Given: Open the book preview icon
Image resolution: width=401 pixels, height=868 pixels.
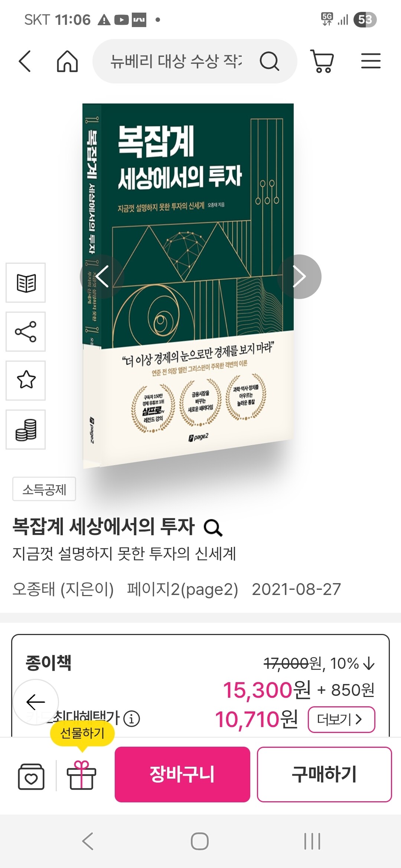Looking at the screenshot, I should click(26, 283).
